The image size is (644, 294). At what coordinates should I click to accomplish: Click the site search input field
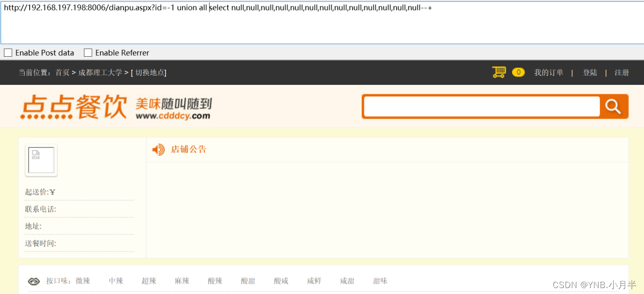tap(482, 107)
